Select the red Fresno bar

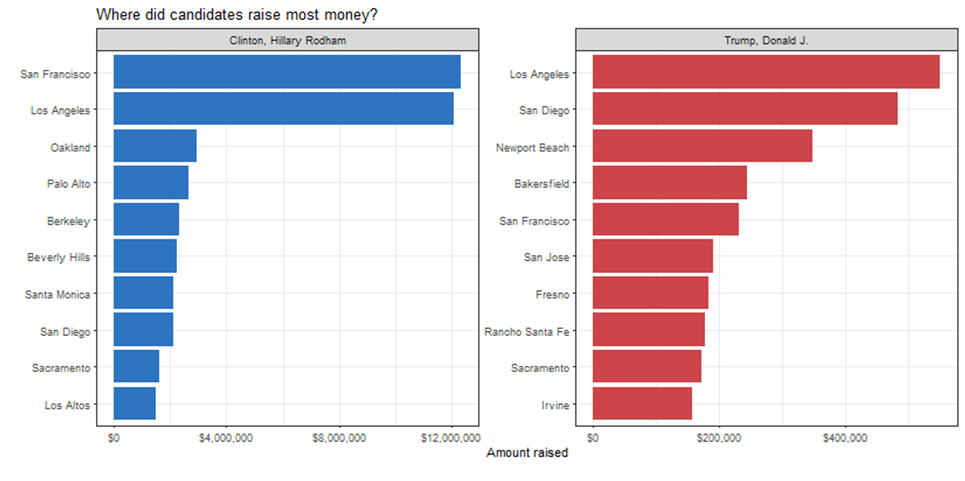(x=650, y=294)
